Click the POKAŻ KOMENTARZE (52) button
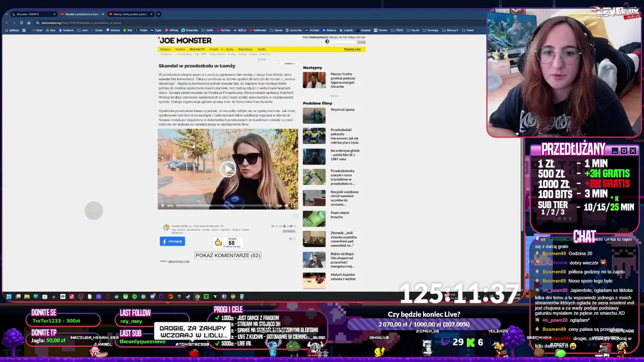The width and height of the screenshot is (644, 362). (228, 255)
